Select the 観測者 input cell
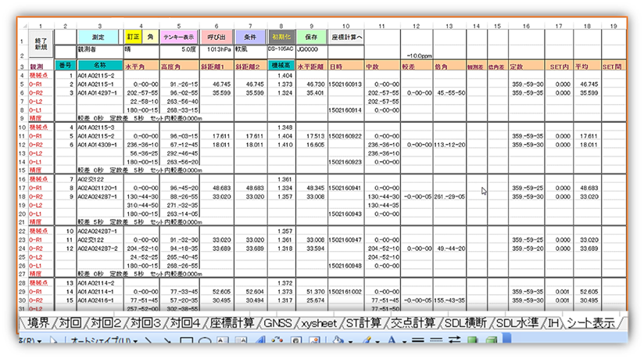The width and height of the screenshot is (644, 359). pos(98,48)
